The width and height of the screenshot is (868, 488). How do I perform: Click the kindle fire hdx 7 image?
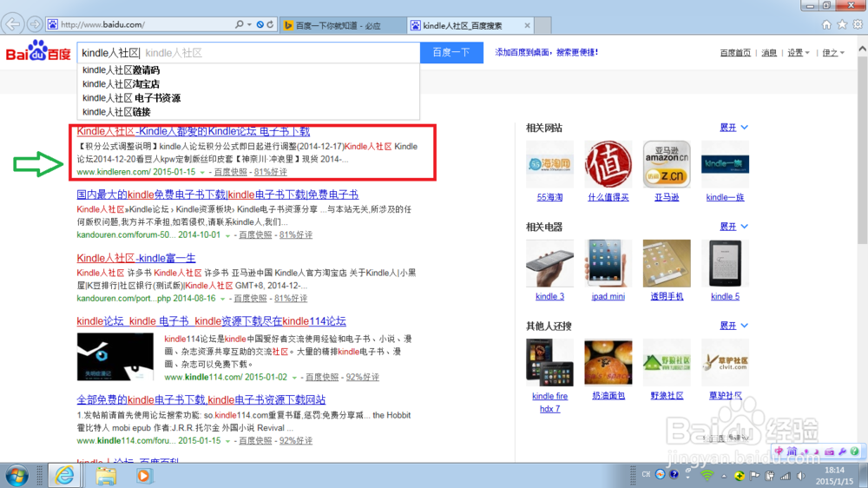coord(549,362)
